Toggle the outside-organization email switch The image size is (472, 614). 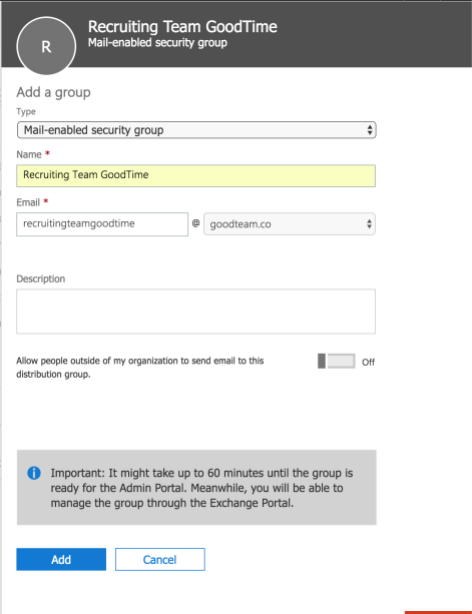pos(336,361)
